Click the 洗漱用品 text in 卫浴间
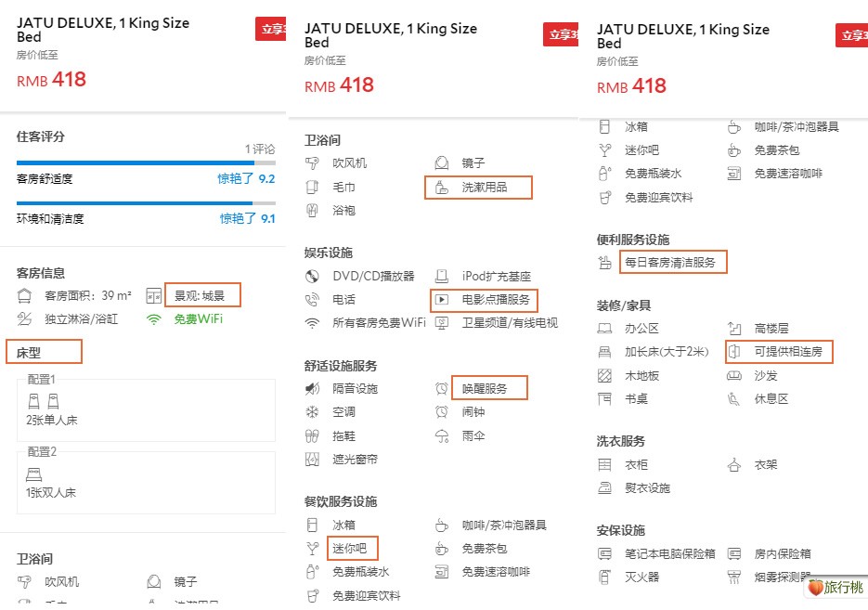 pos(485,188)
